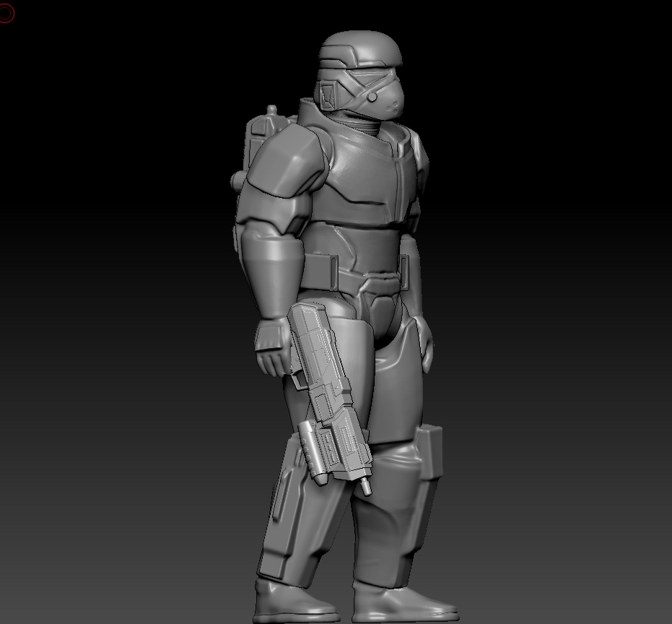Click the holster box on rear thigh
The image size is (672, 624).
pyautogui.click(x=429, y=452)
